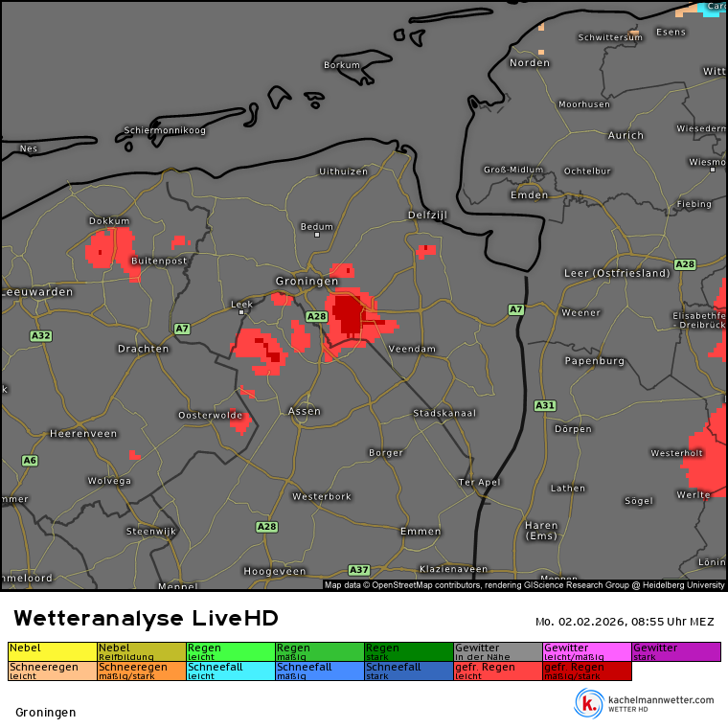
Task: Click the Ter Apel town label
Action: coord(480,483)
